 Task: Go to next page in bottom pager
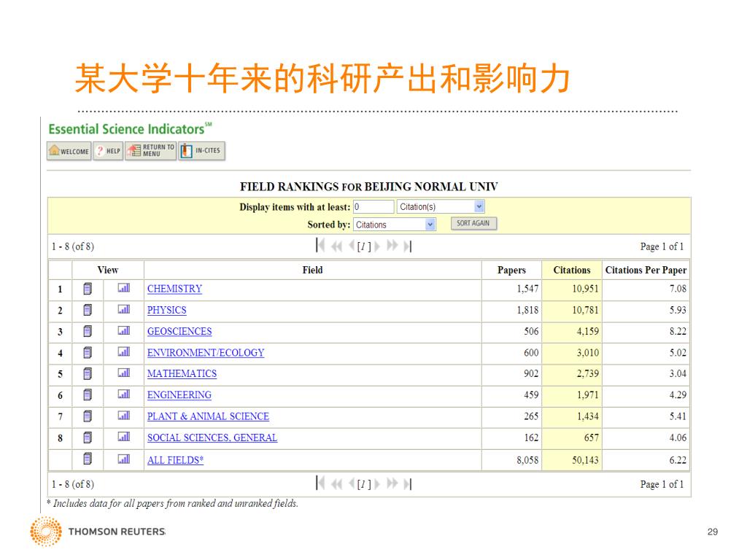[x=377, y=484]
